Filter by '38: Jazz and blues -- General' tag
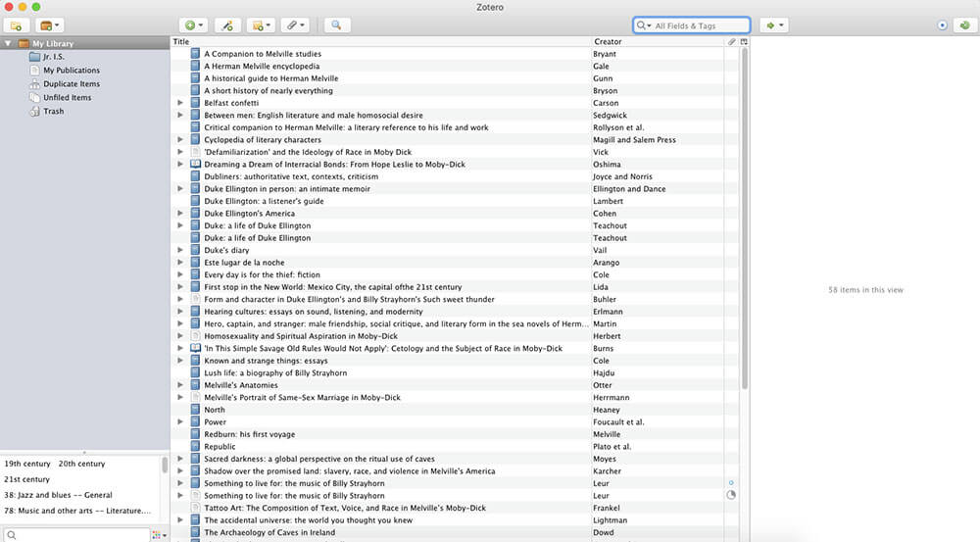 (x=58, y=495)
